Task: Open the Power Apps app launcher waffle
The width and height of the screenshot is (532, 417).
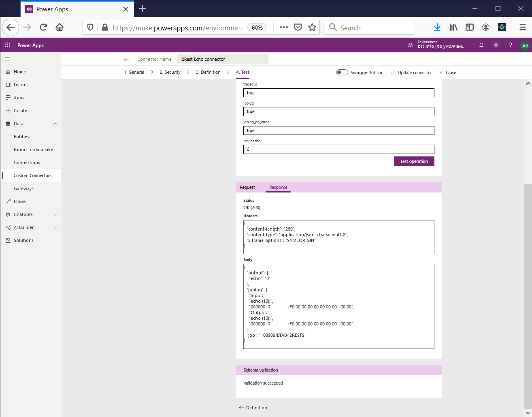Action: click(x=8, y=45)
